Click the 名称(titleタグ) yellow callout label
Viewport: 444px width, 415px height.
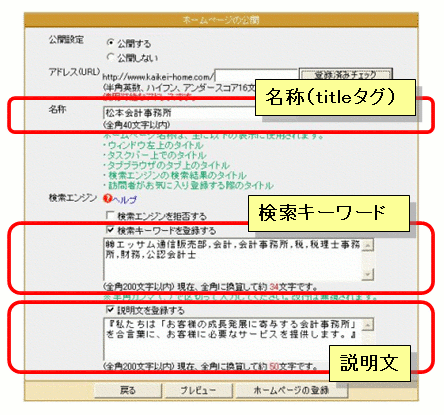[x=335, y=97]
